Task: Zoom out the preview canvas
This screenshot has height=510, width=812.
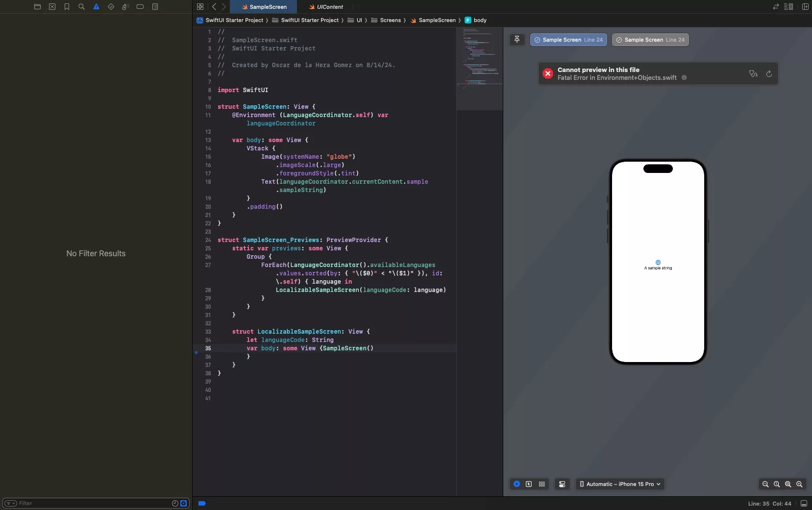Action: pos(765,484)
